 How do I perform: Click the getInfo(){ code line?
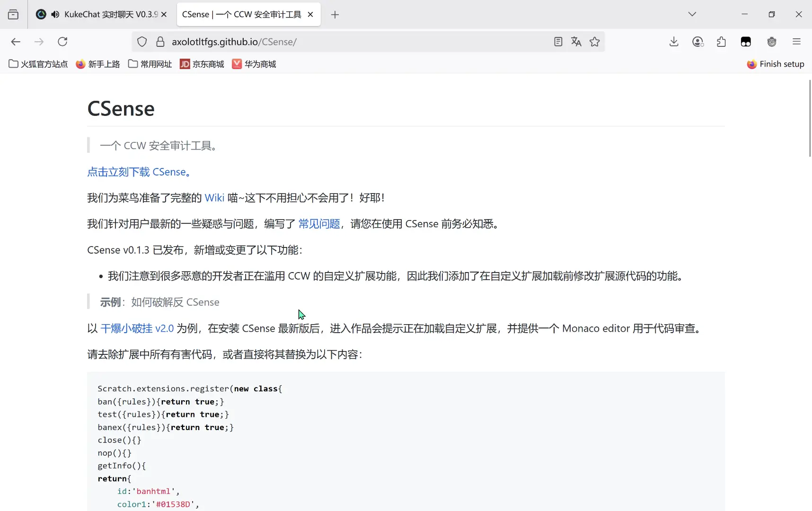pos(122,466)
